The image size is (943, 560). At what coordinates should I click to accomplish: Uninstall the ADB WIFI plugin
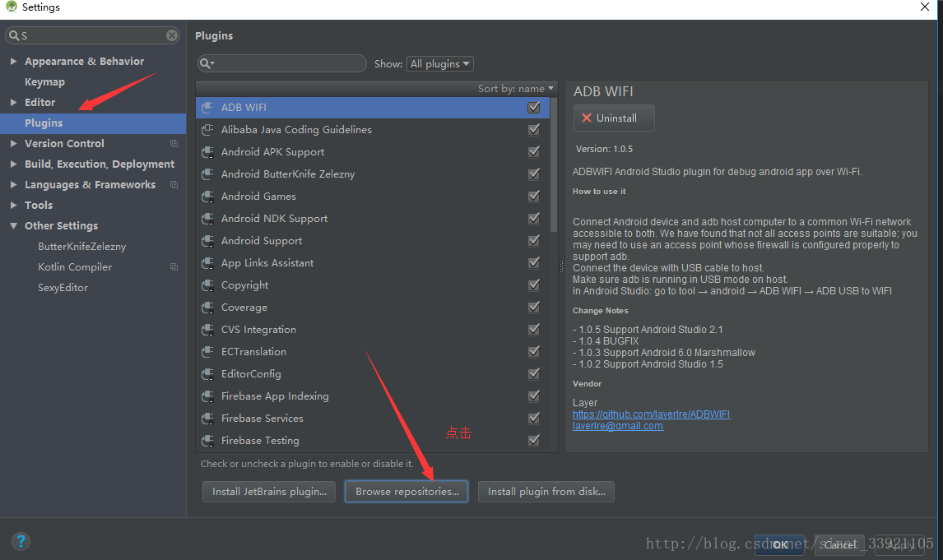tap(613, 118)
